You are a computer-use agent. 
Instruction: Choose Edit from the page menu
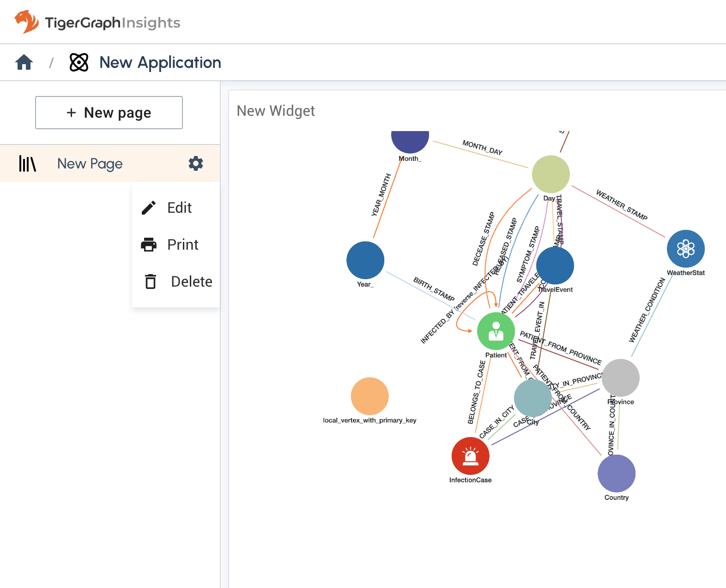(179, 208)
